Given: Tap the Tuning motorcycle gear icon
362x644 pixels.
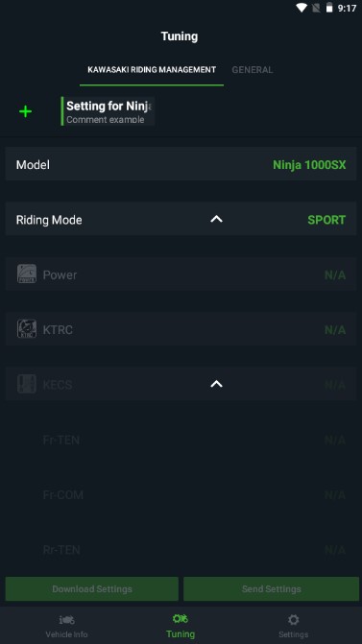Looking at the screenshot, I should 181,618.
